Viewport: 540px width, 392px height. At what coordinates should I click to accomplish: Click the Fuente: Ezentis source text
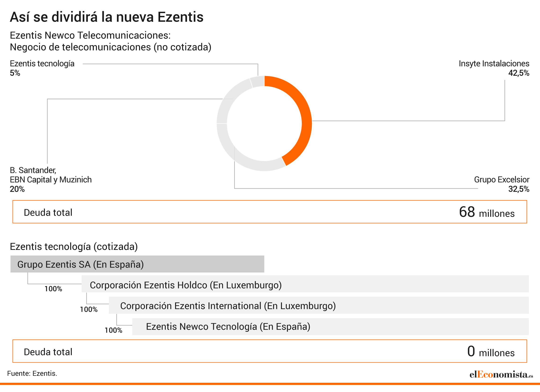click(x=32, y=374)
